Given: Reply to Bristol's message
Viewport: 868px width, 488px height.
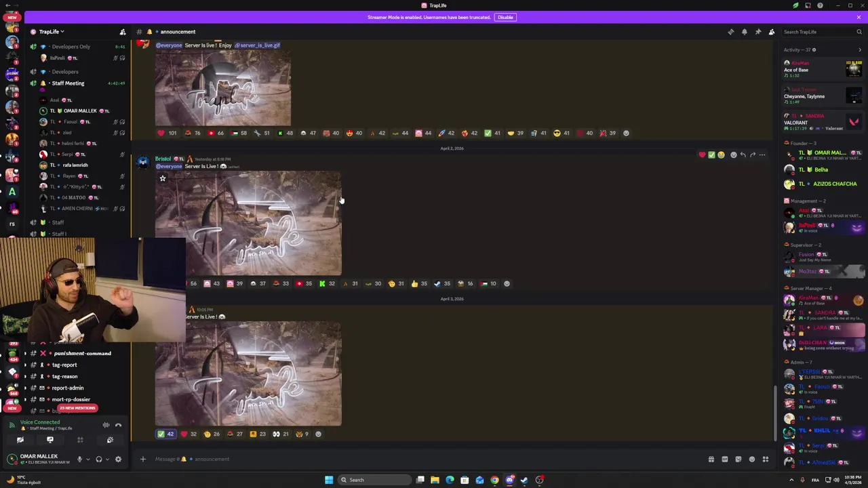Looking at the screenshot, I should click(743, 155).
